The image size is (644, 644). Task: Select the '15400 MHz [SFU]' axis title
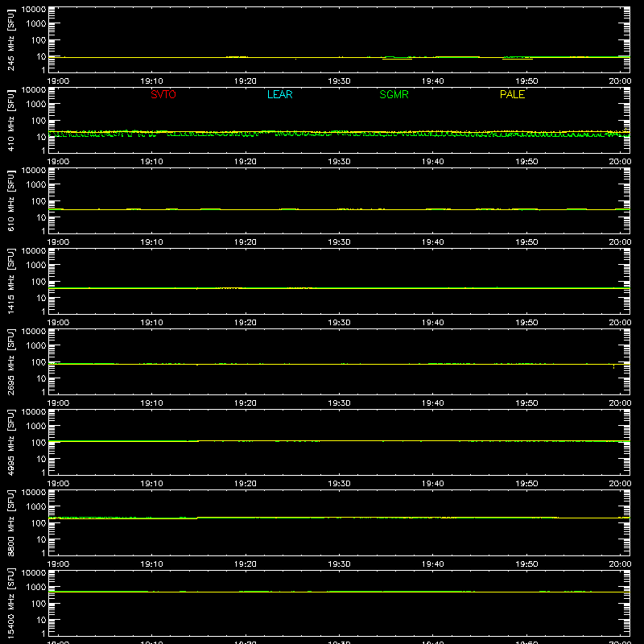click(11, 603)
